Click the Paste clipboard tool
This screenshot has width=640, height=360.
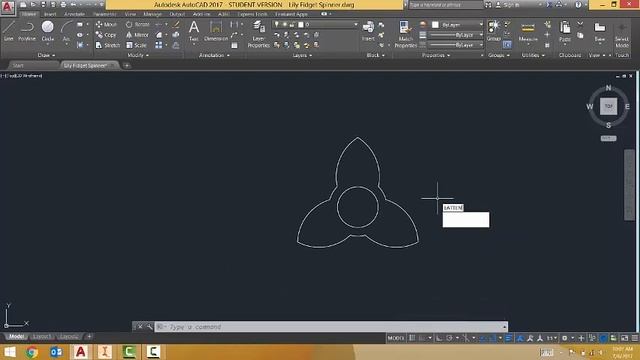click(x=565, y=32)
